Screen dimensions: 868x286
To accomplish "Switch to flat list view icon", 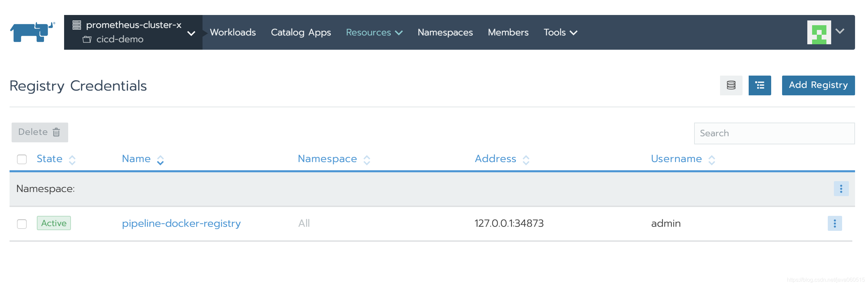I will click(731, 85).
